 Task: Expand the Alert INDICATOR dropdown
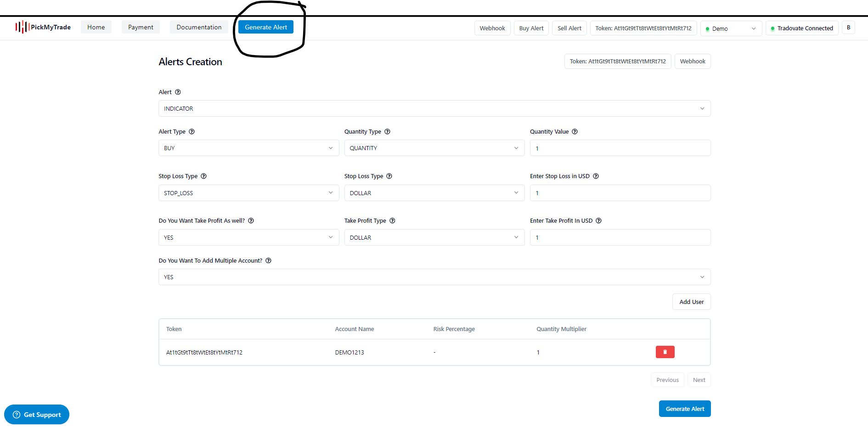click(434, 108)
